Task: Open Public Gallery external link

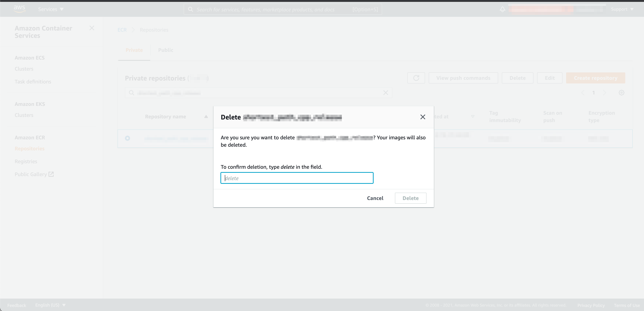Action: coord(34,174)
